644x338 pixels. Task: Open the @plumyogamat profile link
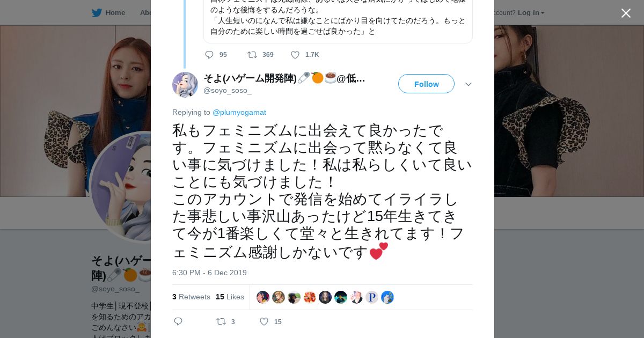pyautogui.click(x=239, y=112)
